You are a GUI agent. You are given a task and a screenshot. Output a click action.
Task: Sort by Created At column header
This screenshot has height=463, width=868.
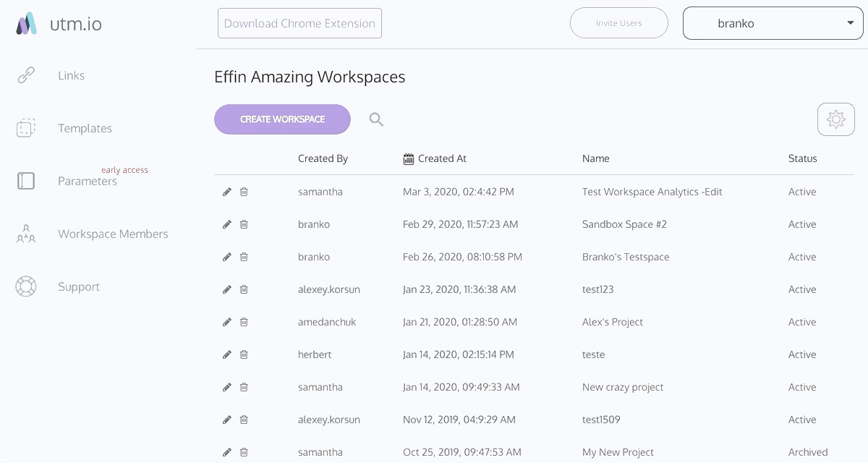tap(442, 158)
